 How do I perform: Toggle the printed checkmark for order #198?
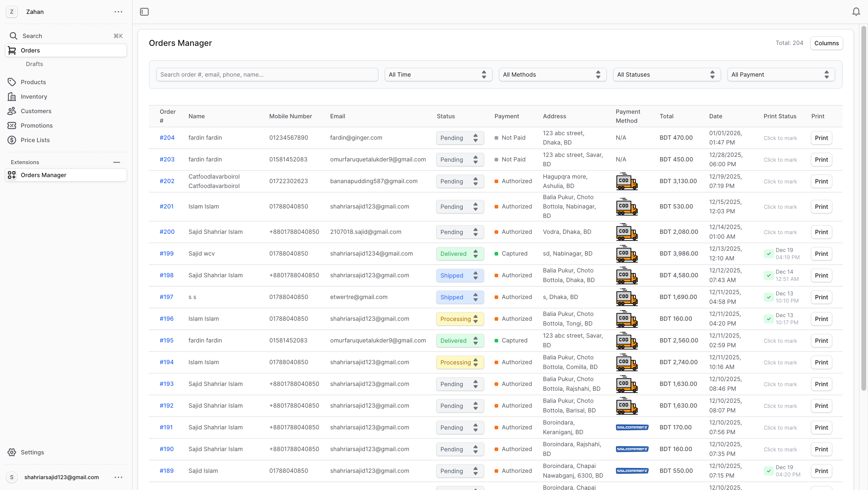769,275
